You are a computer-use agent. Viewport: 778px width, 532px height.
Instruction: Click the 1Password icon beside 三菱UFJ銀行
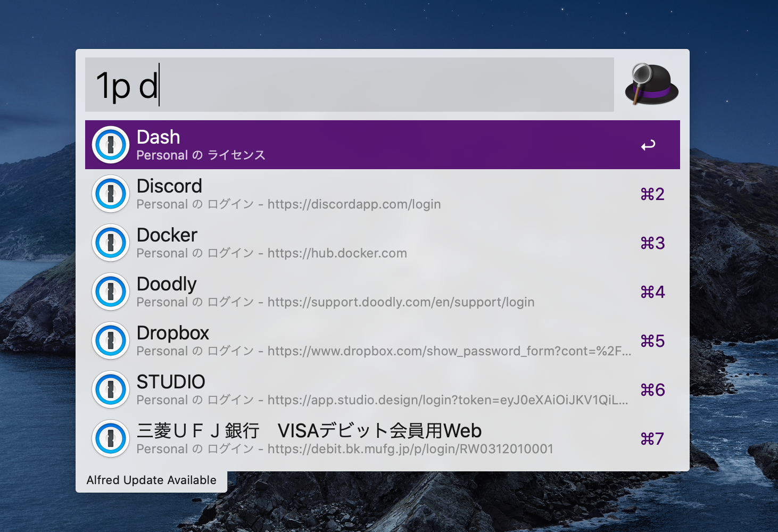click(x=111, y=438)
